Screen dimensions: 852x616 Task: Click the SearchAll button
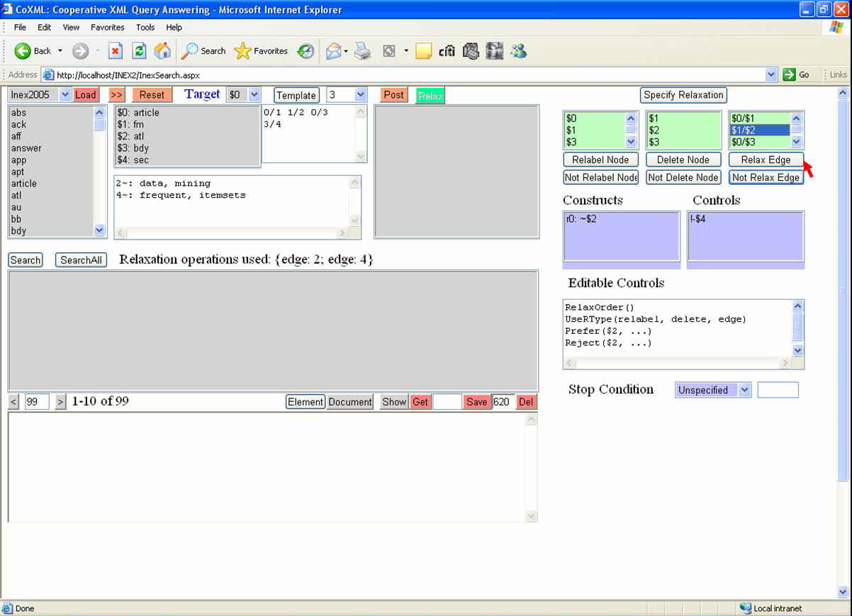(82, 260)
